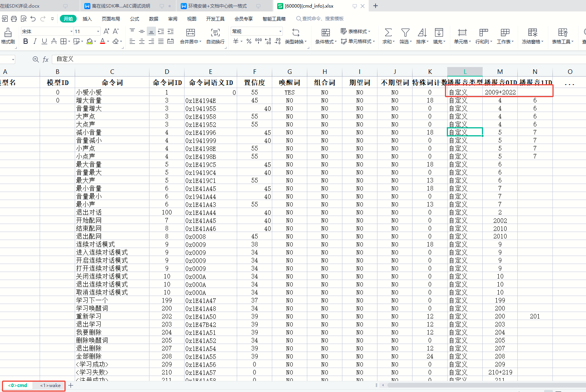
Task: Switch to the 插入 (Insert) ribbon tab
Action: pyautogui.click(x=87, y=19)
